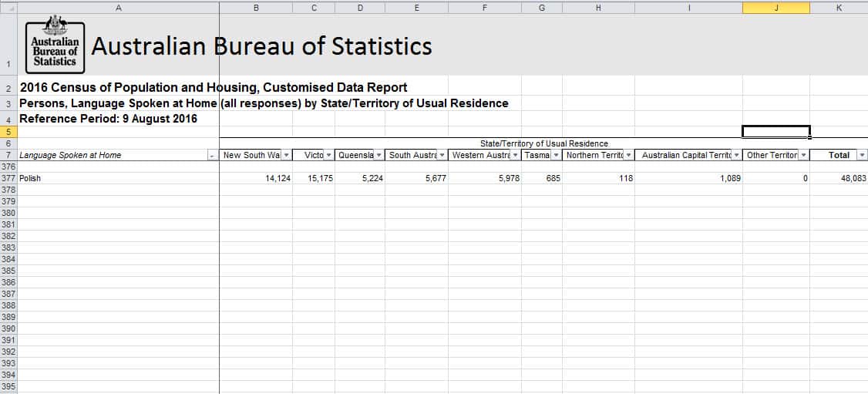Select column I header
Image resolution: width=868 pixels, height=394 pixels.
click(x=688, y=8)
